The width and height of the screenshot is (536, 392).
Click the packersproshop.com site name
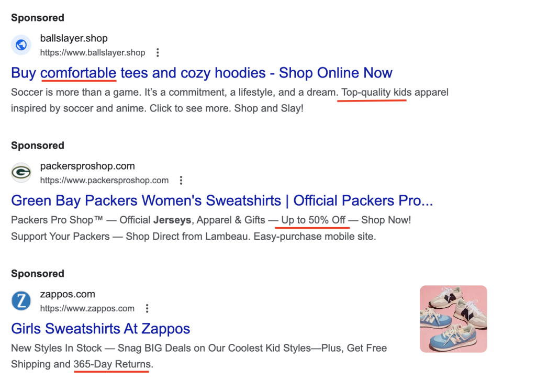(87, 166)
